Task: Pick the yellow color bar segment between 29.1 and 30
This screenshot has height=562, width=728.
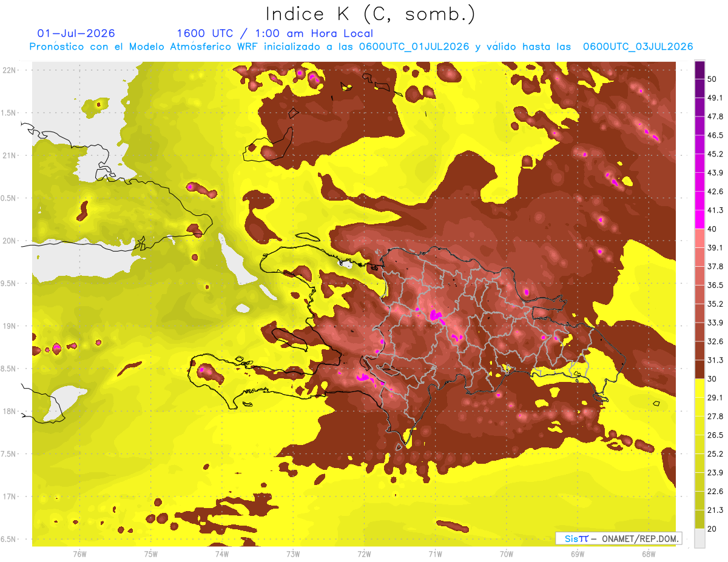Action: [699, 389]
